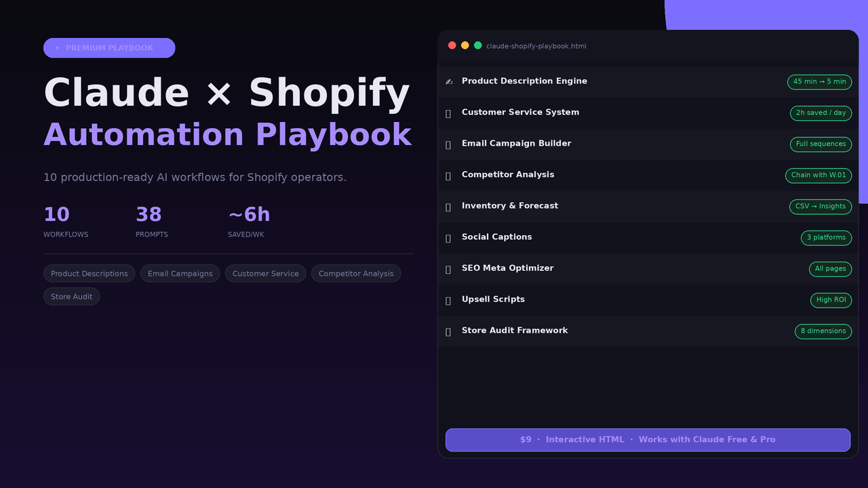This screenshot has height=488, width=868.
Task: Click the Store Audit Framework icon
Action: (x=448, y=331)
